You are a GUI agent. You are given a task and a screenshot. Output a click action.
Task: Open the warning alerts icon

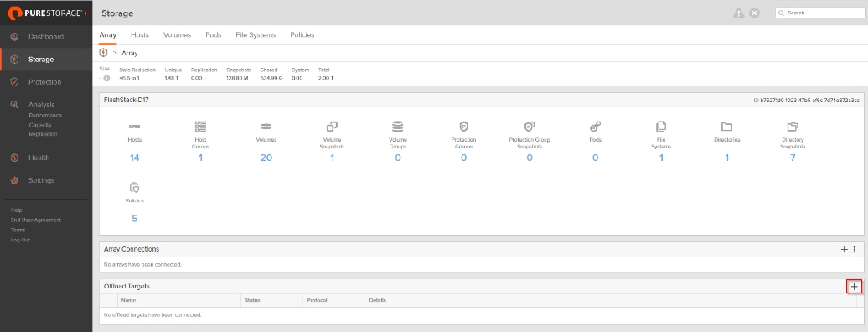click(738, 13)
